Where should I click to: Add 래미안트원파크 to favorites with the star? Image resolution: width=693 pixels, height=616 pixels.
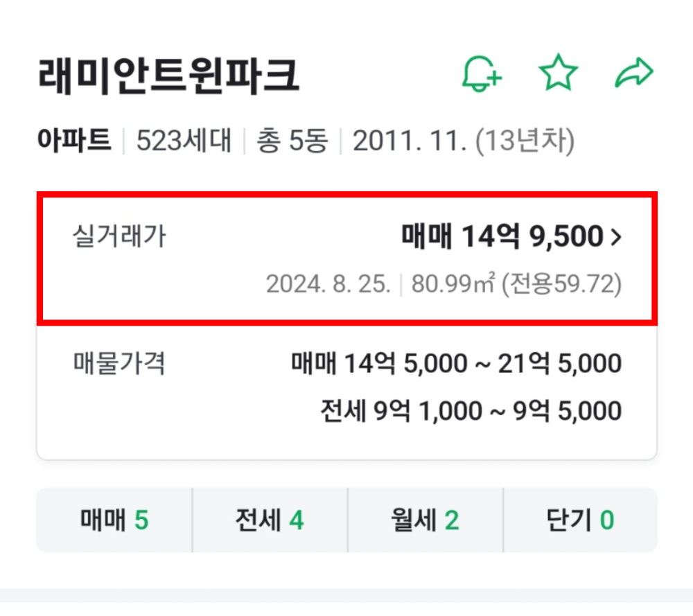558,73
